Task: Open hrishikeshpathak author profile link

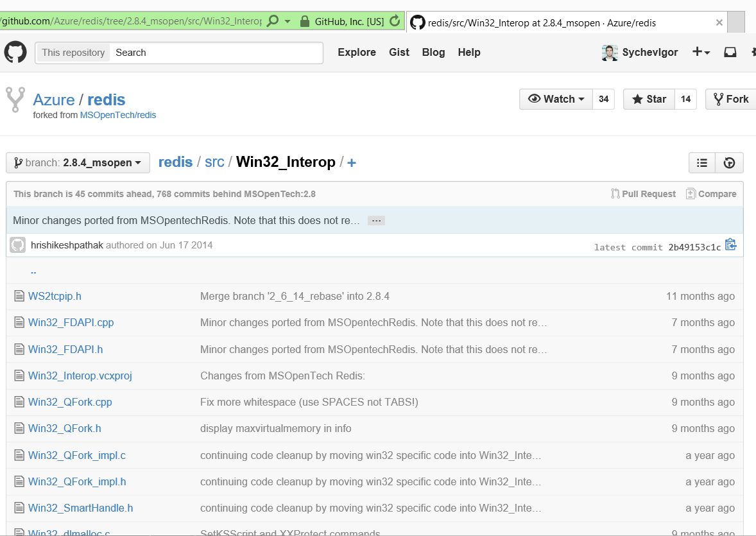Action: 67,245
